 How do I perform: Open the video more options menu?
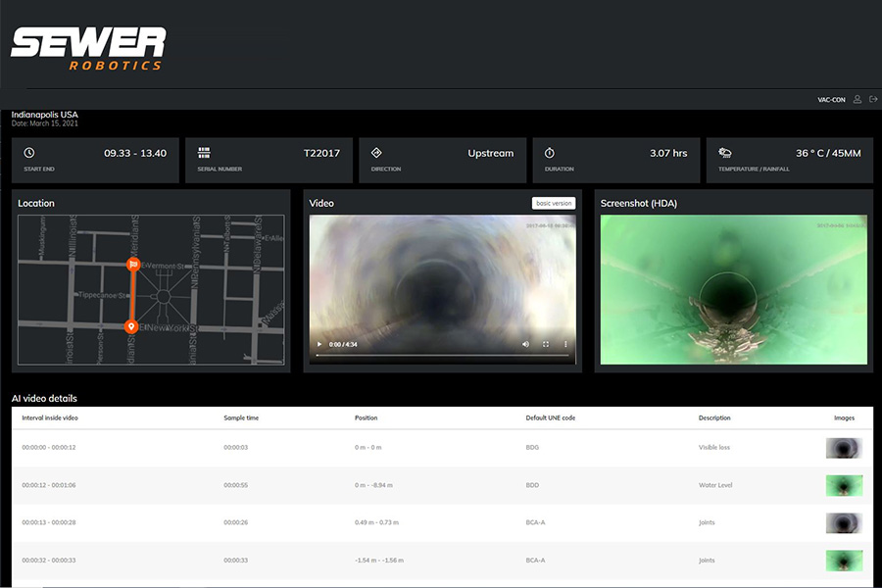tap(564, 344)
